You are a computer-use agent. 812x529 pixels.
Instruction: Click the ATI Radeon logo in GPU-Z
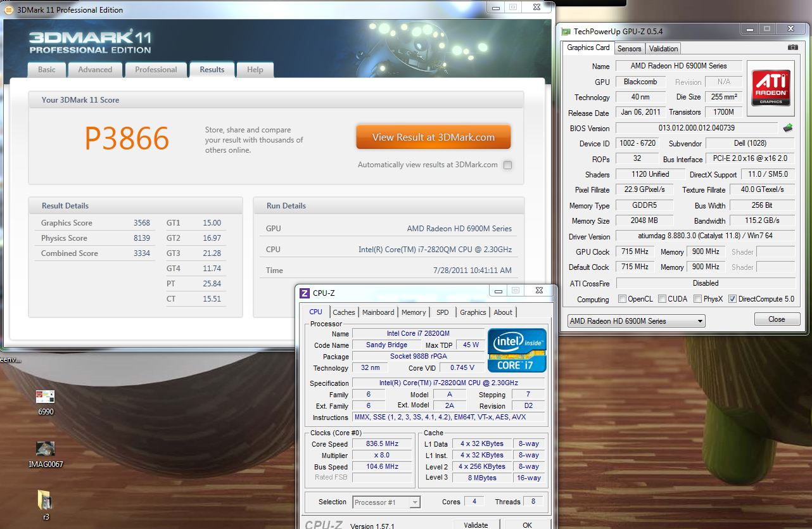coord(771,88)
